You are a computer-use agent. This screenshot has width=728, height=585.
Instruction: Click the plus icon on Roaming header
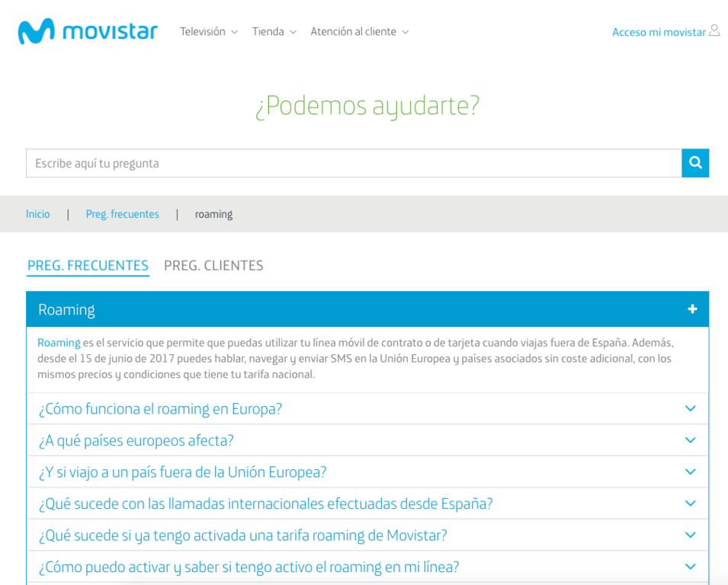(x=692, y=309)
